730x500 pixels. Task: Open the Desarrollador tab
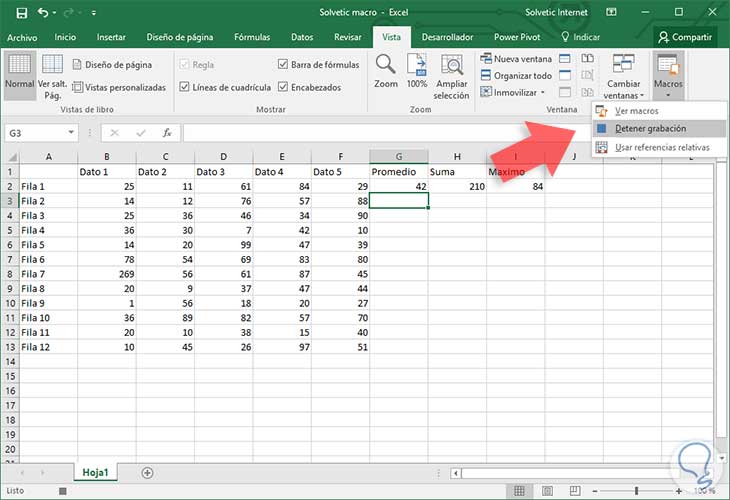point(447,37)
